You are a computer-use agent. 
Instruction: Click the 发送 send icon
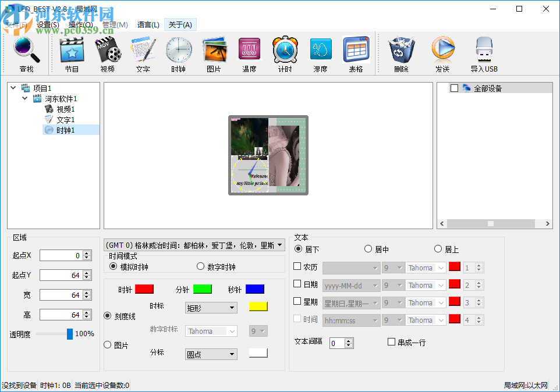click(443, 52)
